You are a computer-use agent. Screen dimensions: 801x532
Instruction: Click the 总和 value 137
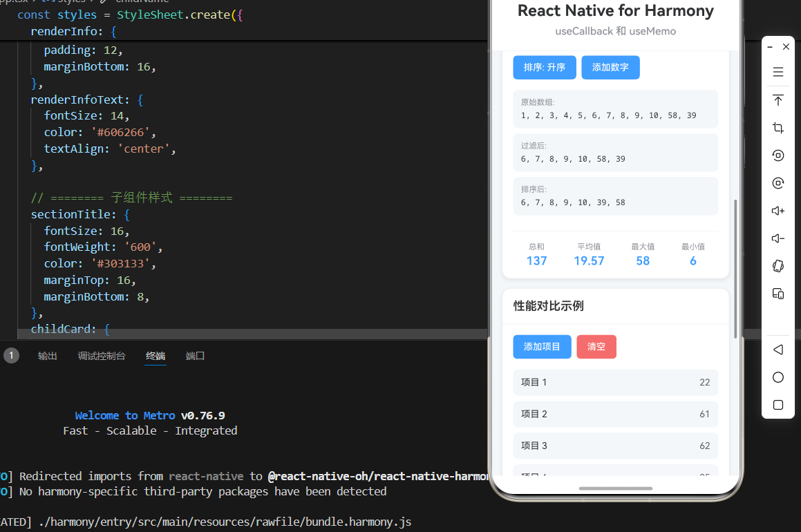[536, 261]
